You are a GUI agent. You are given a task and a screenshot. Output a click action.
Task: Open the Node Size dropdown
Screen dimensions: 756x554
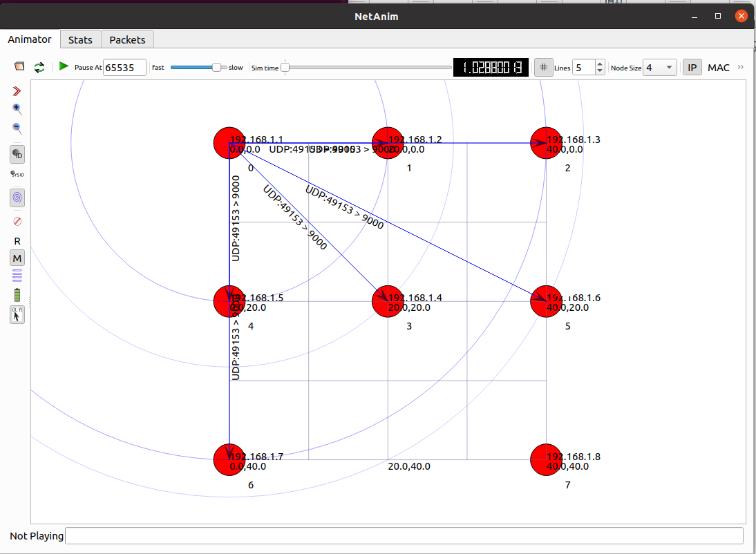[x=660, y=67]
